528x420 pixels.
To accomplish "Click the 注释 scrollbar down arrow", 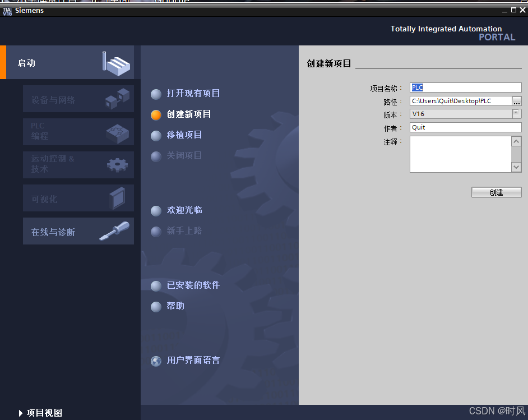I will coord(516,167).
